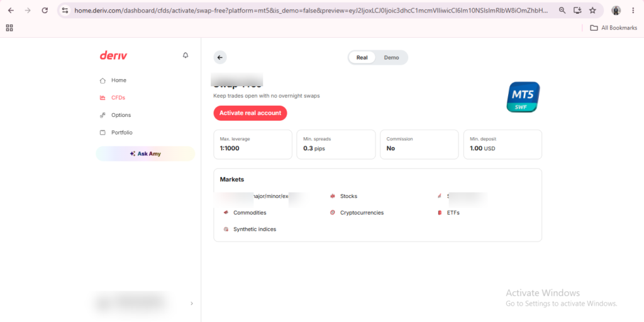
Task: Click the Options sidebar icon
Action: [x=103, y=116]
